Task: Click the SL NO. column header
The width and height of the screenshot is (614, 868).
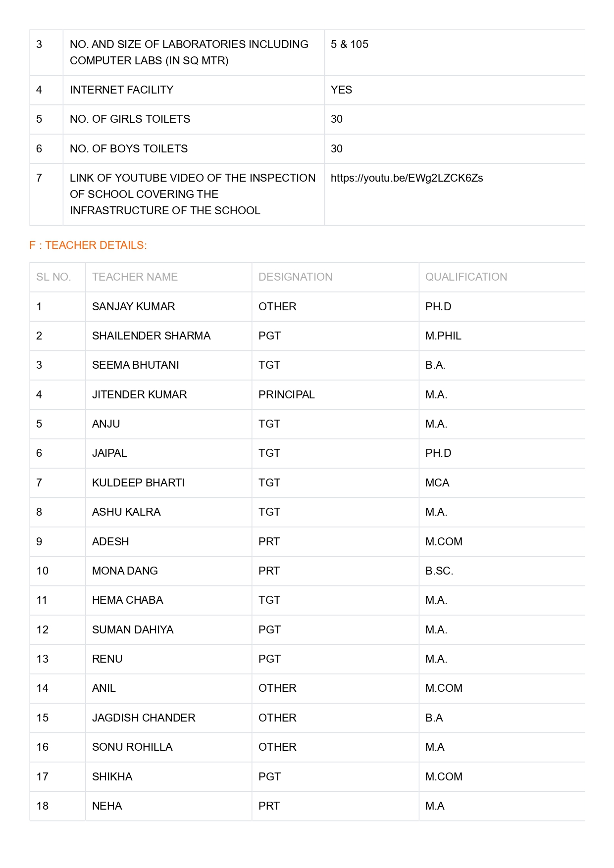Action: pyautogui.click(x=53, y=277)
